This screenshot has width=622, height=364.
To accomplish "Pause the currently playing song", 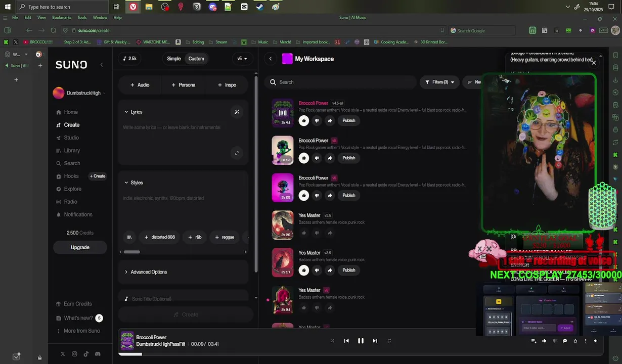I will coord(361,341).
